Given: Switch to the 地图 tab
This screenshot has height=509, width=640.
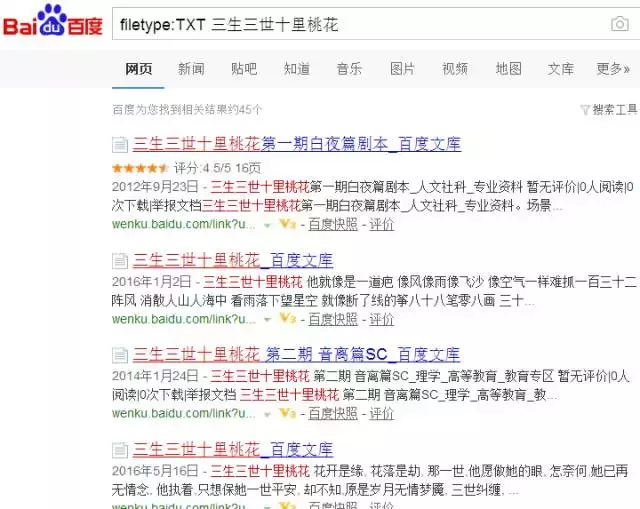Looking at the screenshot, I should tap(509, 69).
